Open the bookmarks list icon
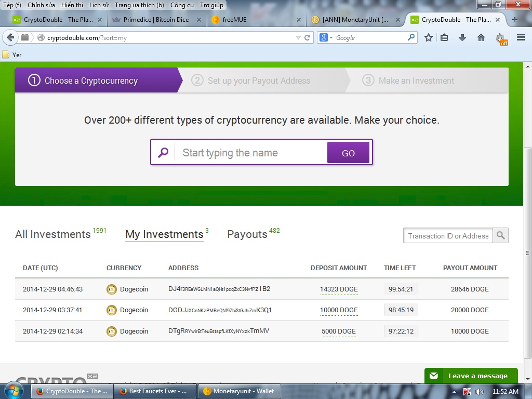Viewport: 532px width, 399px height. pyautogui.click(x=444, y=37)
